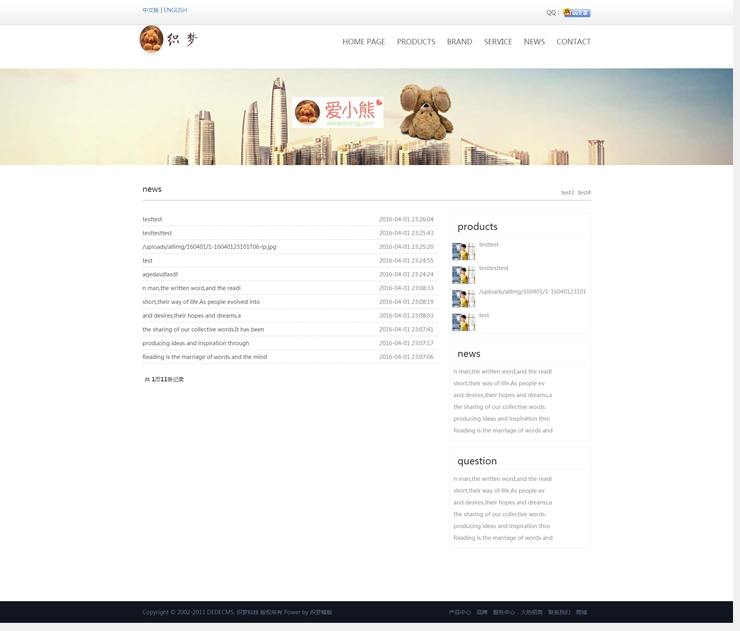Open the testtest product thumbnail image

[463, 251]
